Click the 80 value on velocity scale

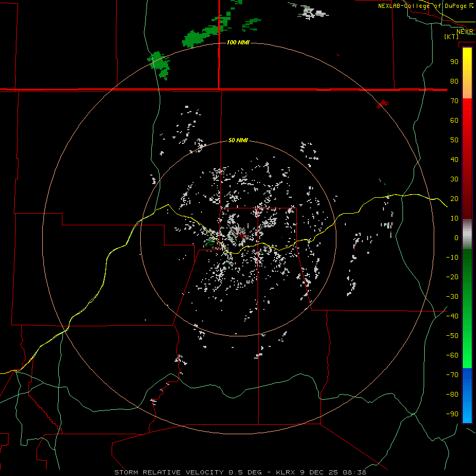click(454, 81)
